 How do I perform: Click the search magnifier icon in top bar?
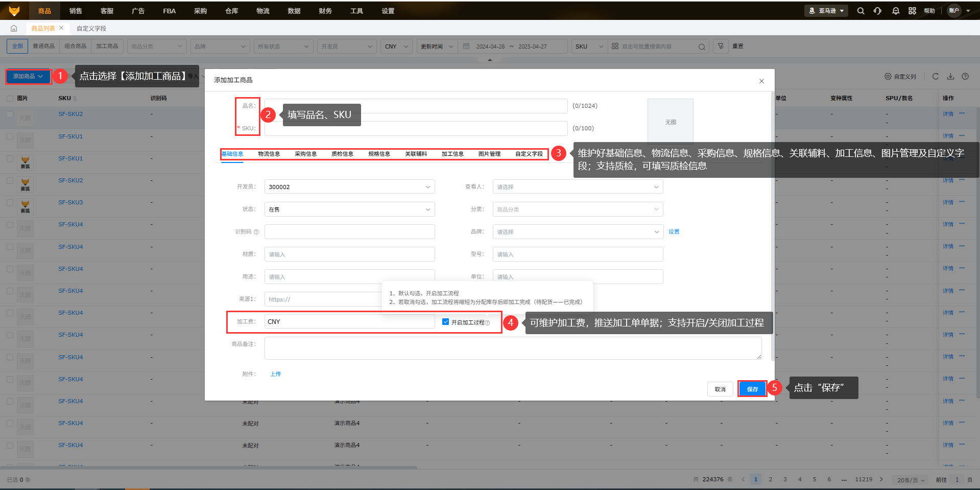[x=861, y=11]
